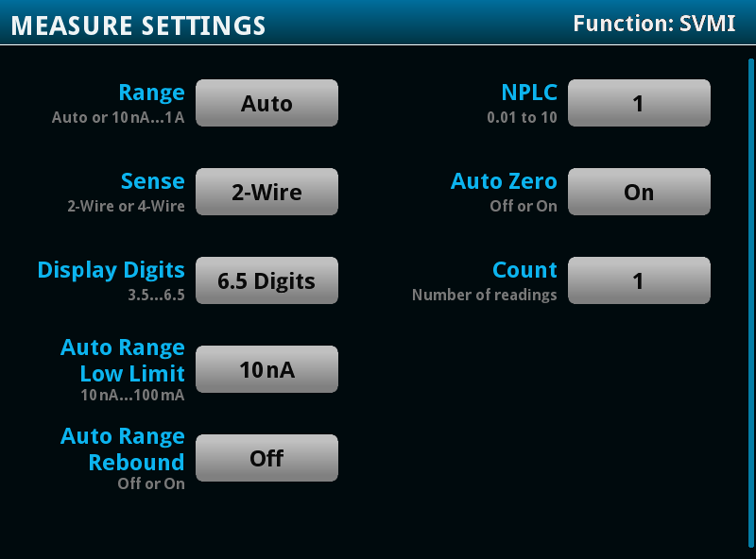Tap the Display Digits label text
Screen dimensions: 756x559
111,270
